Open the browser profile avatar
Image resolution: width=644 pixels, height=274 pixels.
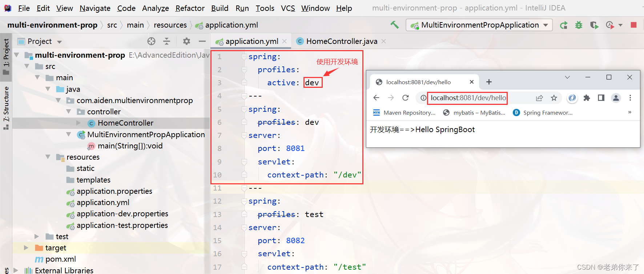pos(616,98)
